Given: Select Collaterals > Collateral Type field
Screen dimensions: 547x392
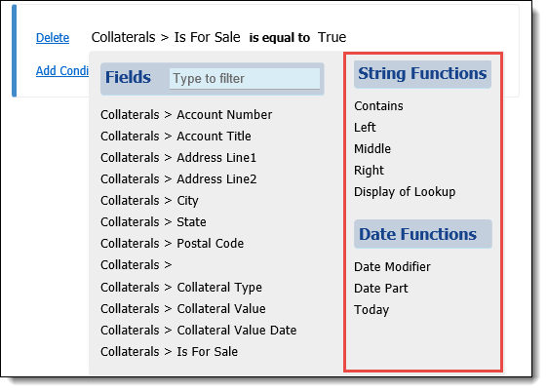Looking at the screenshot, I should 181,288.
